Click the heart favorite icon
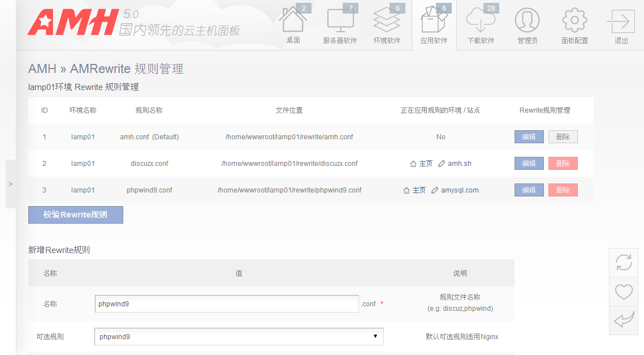Image resolution: width=644 pixels, height=355 pixels. [x=623, y=292]
